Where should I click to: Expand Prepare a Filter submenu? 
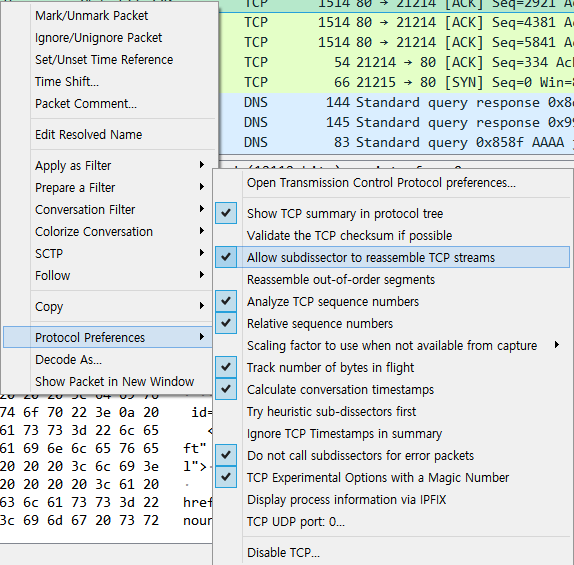coord(108,187)
